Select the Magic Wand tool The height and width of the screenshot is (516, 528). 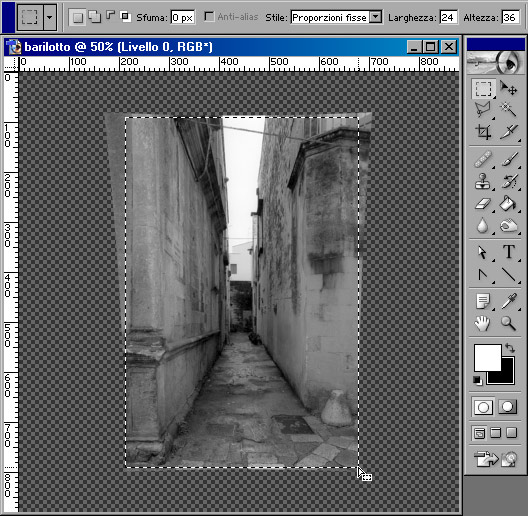508,110
